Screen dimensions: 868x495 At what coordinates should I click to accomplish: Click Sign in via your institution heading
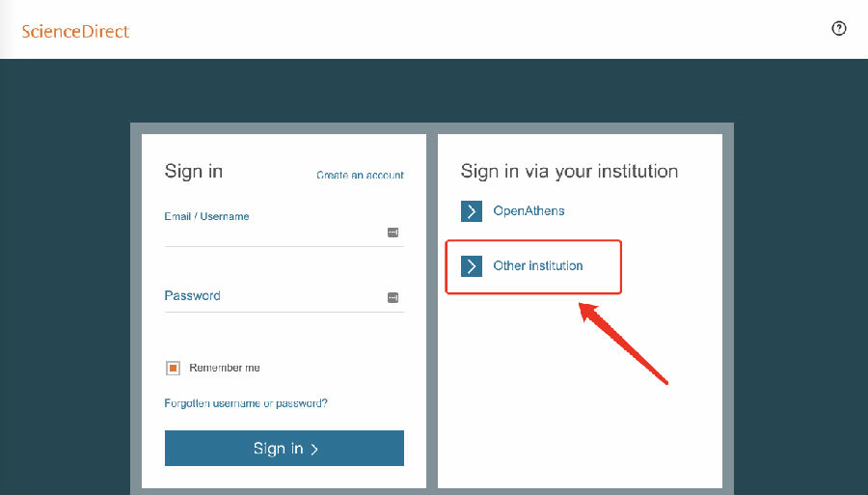pyautogui.click(x=569, y=172)
